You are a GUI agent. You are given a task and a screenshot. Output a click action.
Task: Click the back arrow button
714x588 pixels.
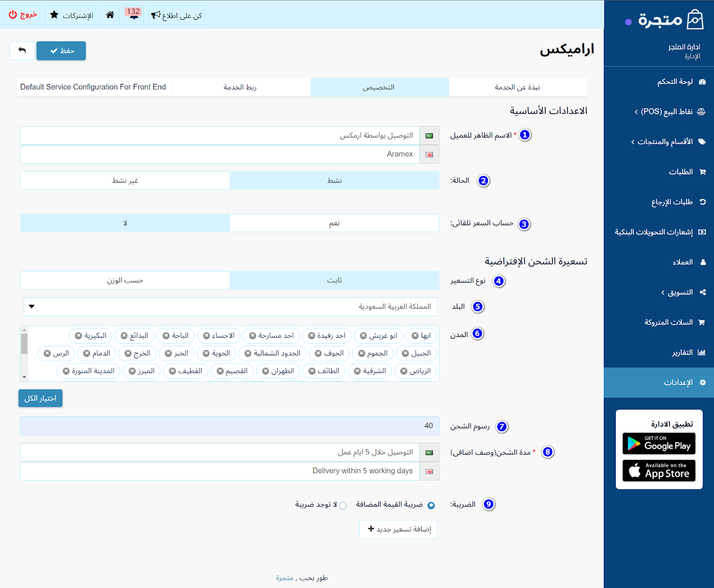click(x=22, y=50)
